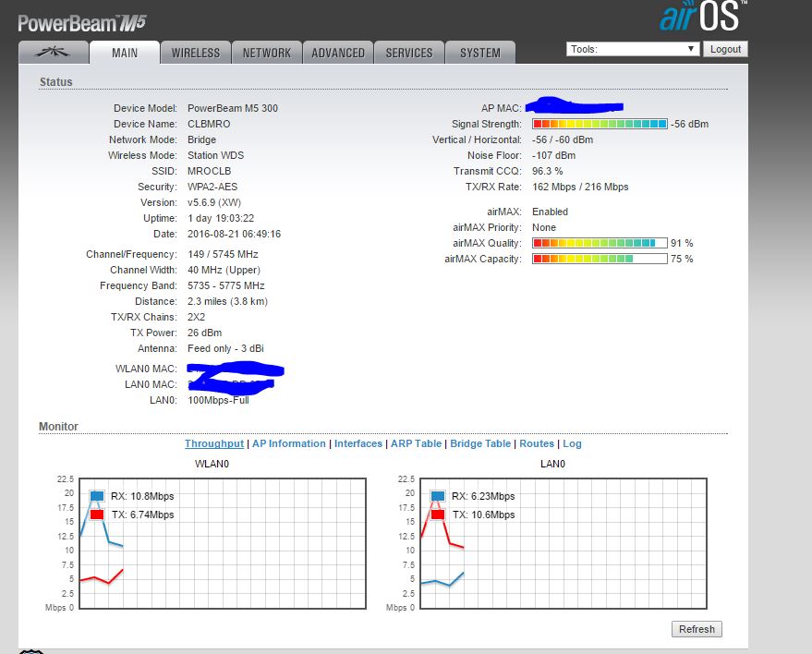Image resolution: width=812 pixels, height=654 pixels.
Task: Go to the ADVANCED tab
Action: (338, 53)
